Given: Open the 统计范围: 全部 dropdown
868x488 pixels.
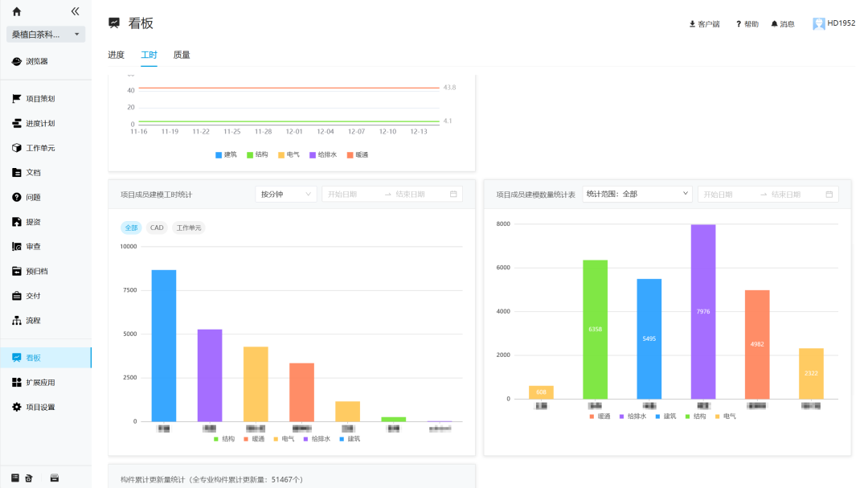Looking at the screenshot, I should point(637,194).
